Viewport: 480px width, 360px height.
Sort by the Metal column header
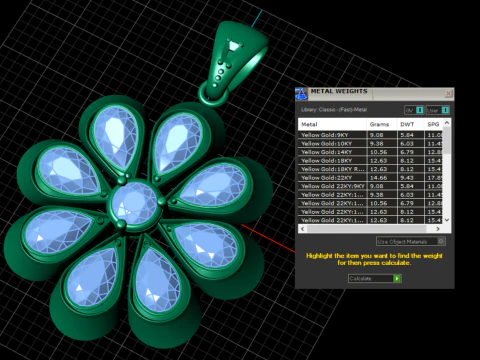point(332,124)
